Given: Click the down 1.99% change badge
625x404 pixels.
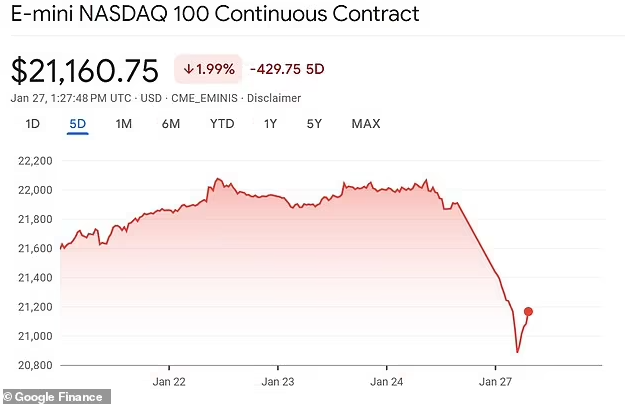Looking at the screenshot, I should click(208, 69).
